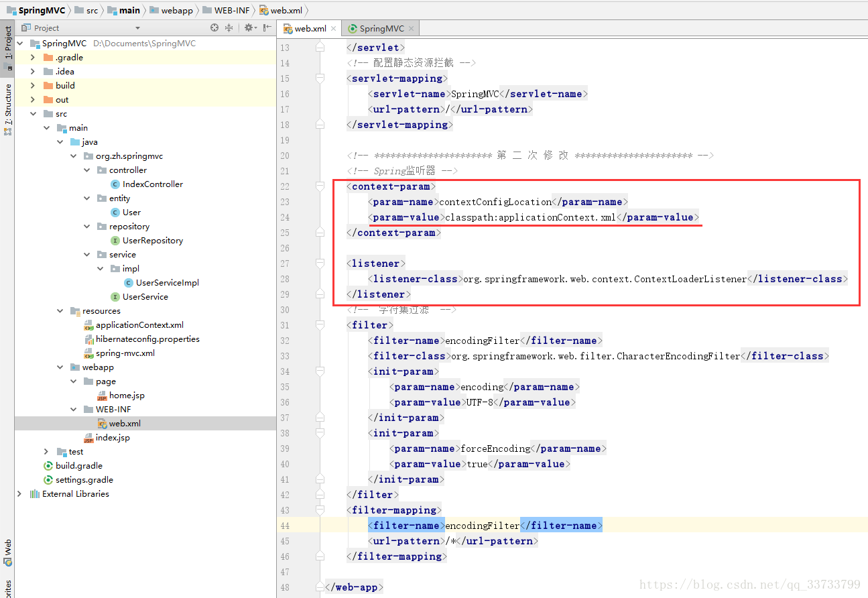
Task: Click line number 22 in the gutter
Action: tap(285, 186)
